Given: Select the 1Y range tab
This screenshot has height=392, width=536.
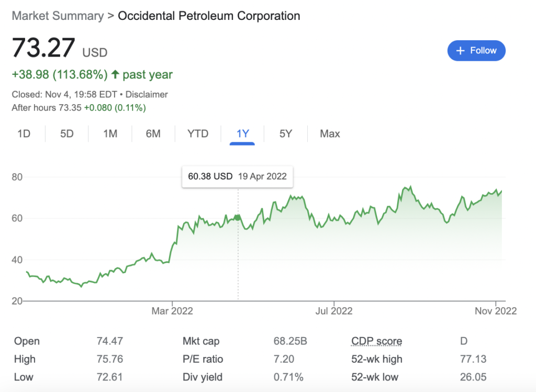Looking at the screenshot, I should click(242, 133).
